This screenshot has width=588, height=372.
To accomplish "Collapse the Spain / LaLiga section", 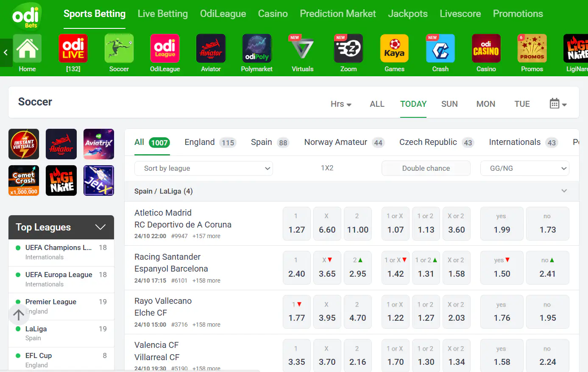I will [564, 191].
